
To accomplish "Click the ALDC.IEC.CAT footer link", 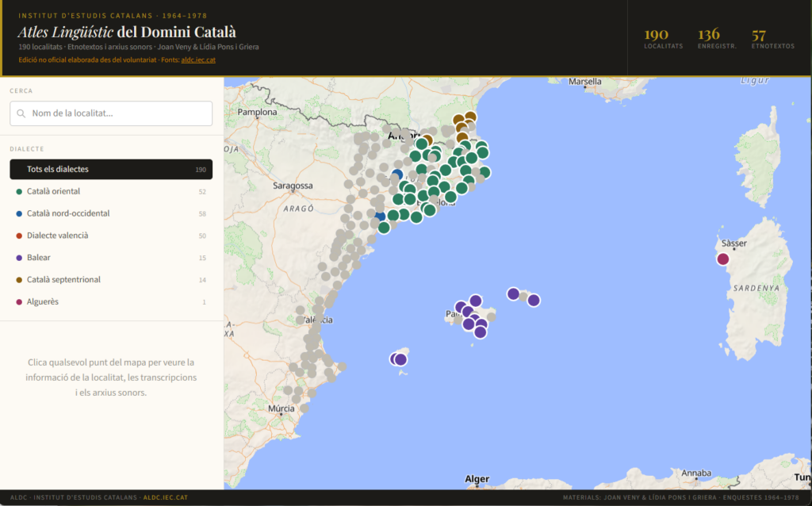I will coord(165,498).
